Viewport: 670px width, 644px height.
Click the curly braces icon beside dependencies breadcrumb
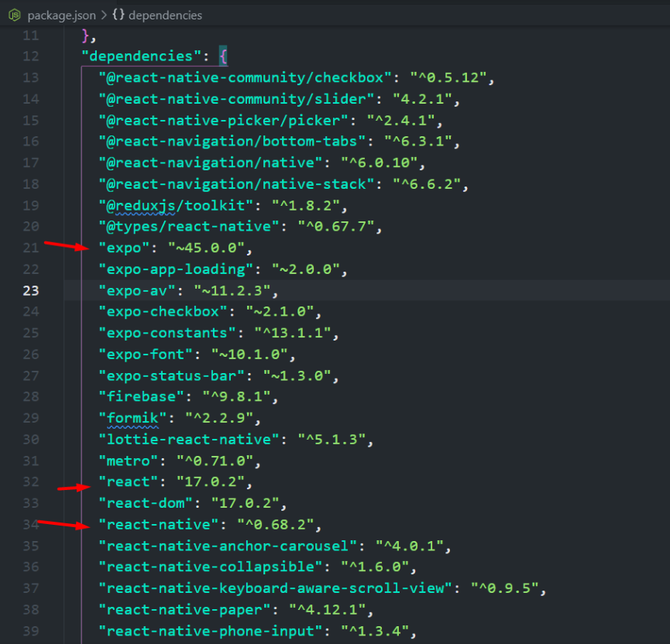coord(119,15)
